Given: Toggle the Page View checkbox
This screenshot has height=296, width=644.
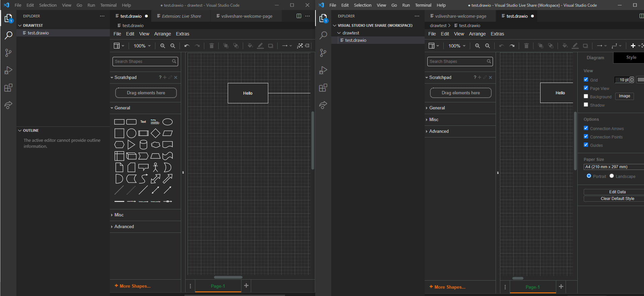Looking at the screenshot, I should coord(586,88).
